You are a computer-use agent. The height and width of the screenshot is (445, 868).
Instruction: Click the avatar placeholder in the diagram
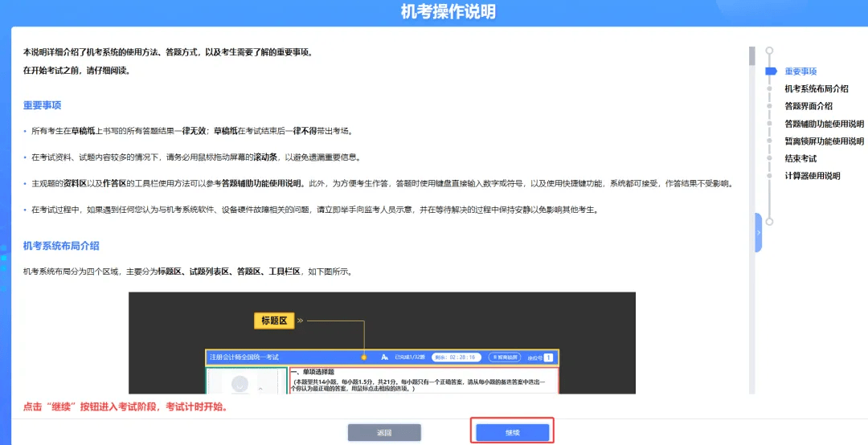239,386
